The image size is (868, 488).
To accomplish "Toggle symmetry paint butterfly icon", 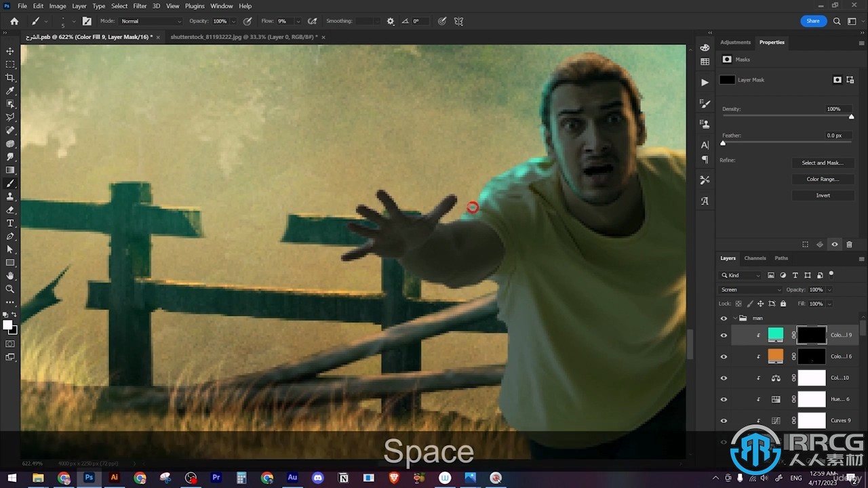I will point(458,21).
